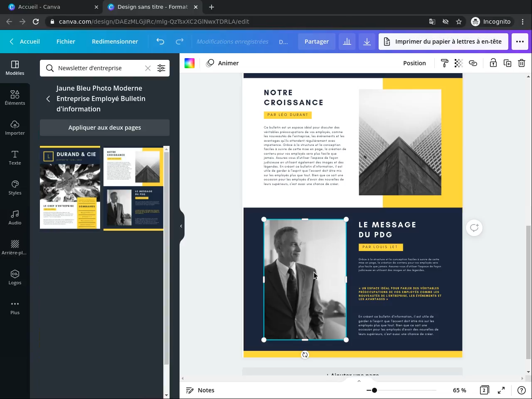Open the Redimensionner menu
The image size is (532, 399).
pos(115,42)
